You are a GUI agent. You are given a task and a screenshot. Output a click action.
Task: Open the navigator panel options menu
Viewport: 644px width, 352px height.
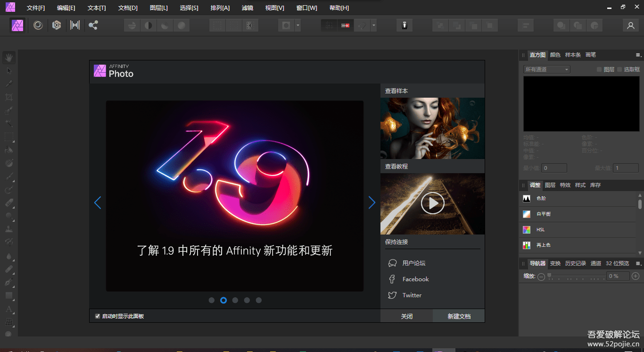638,263
